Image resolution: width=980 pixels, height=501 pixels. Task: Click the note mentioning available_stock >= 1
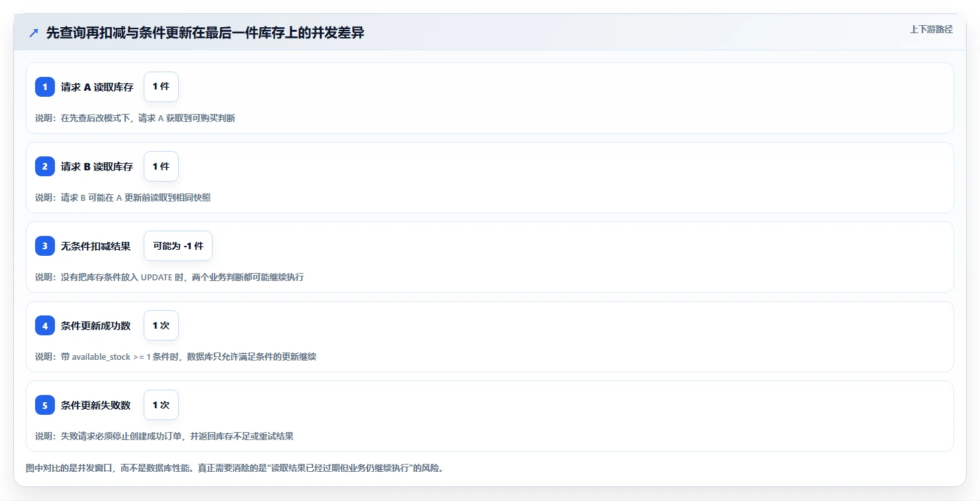[x=175, y=357]
